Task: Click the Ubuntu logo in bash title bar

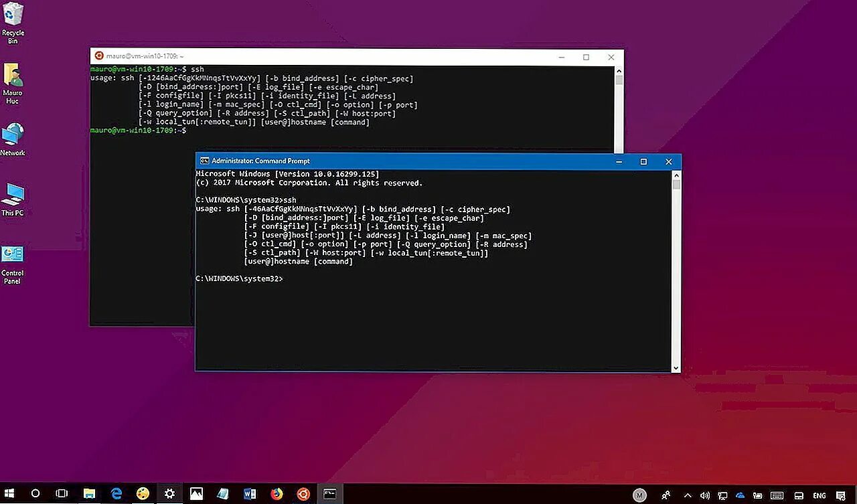Action: pyautogui.click(x=99, y=56)
